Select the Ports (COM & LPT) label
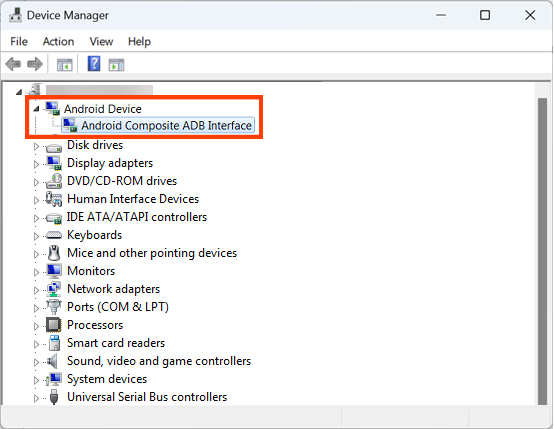 [x=118, y=307]
